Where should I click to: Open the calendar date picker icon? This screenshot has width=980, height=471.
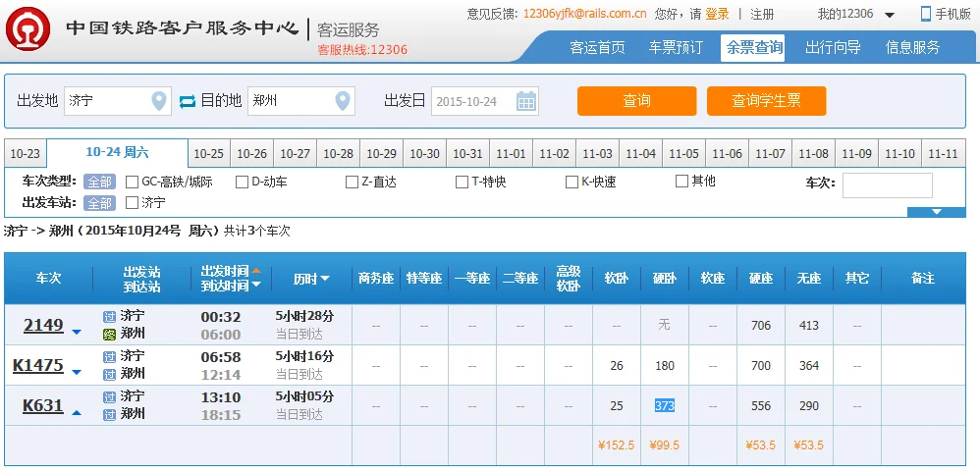coord(526,100)
